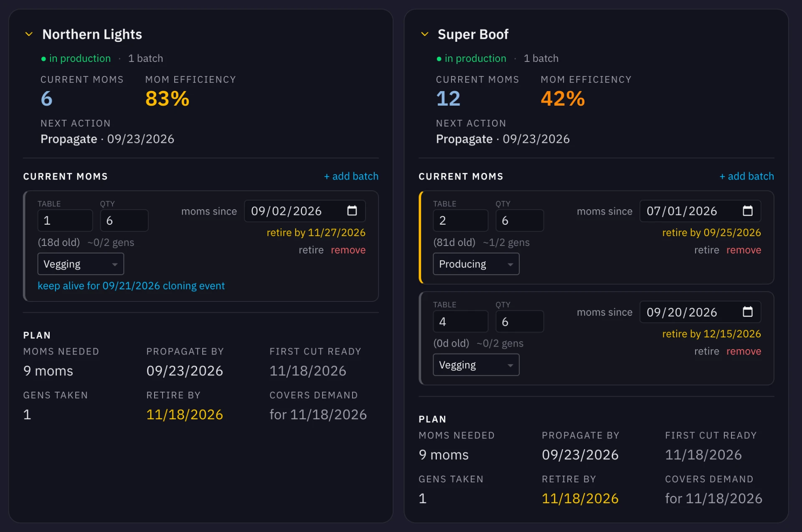Open Vegging dropdown in Northern Lights batch

[81, 264]
